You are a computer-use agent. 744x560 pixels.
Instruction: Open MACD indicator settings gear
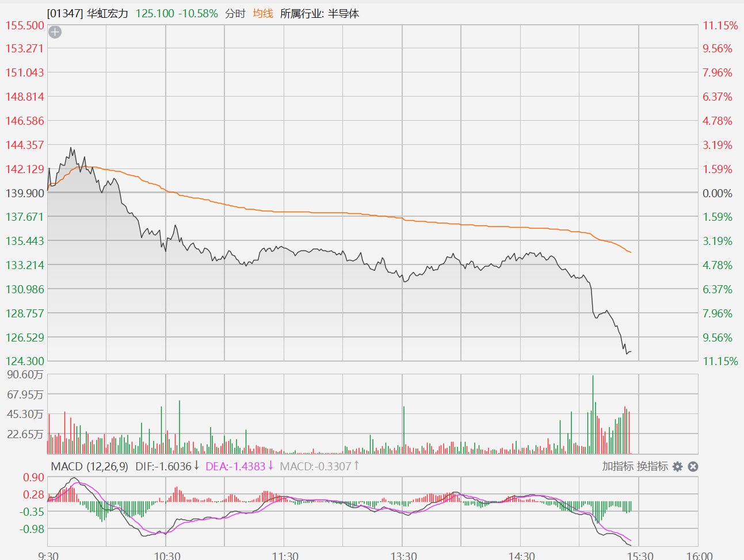click(x=677, y=466)
